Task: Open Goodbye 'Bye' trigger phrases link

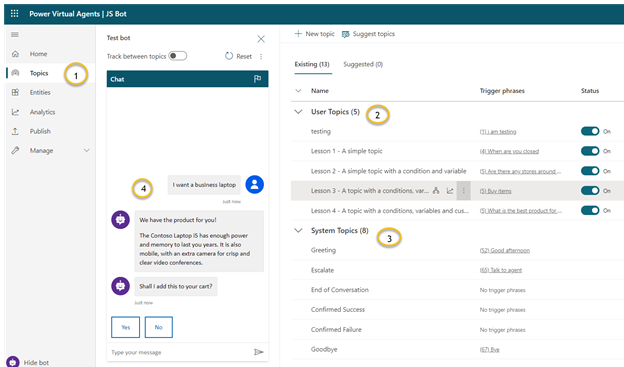Action: coord(489,350)
